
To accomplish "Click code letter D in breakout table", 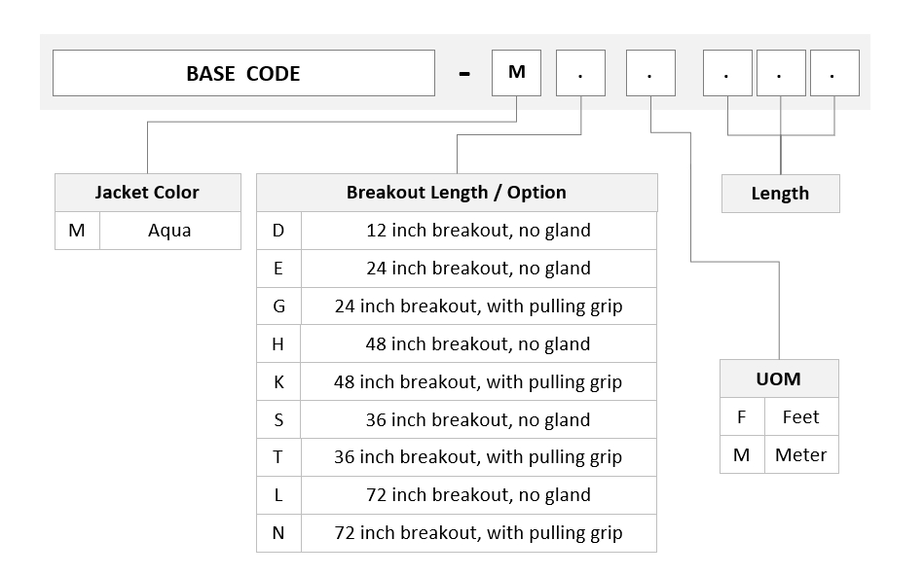I will (x=278, y=231).
